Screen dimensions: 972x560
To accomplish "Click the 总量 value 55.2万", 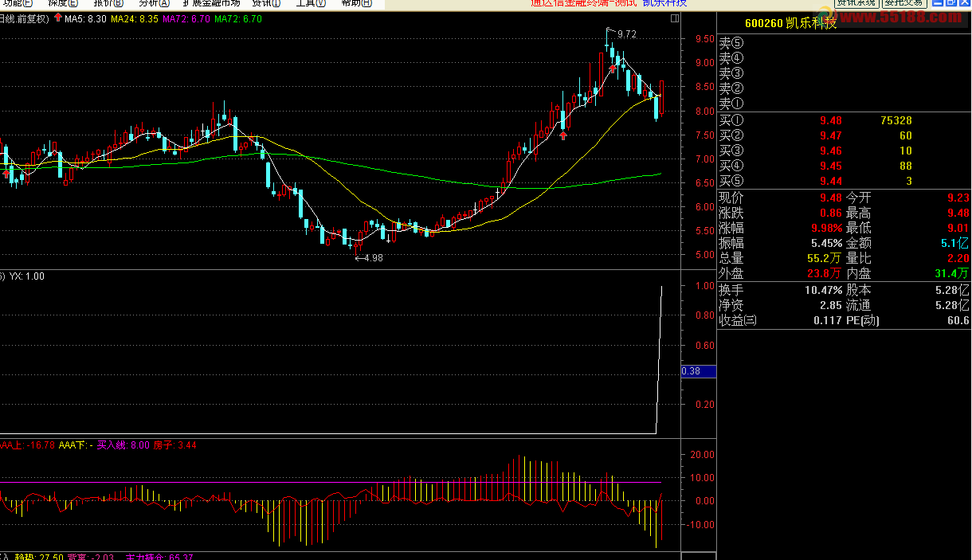I will pos(824,258).
